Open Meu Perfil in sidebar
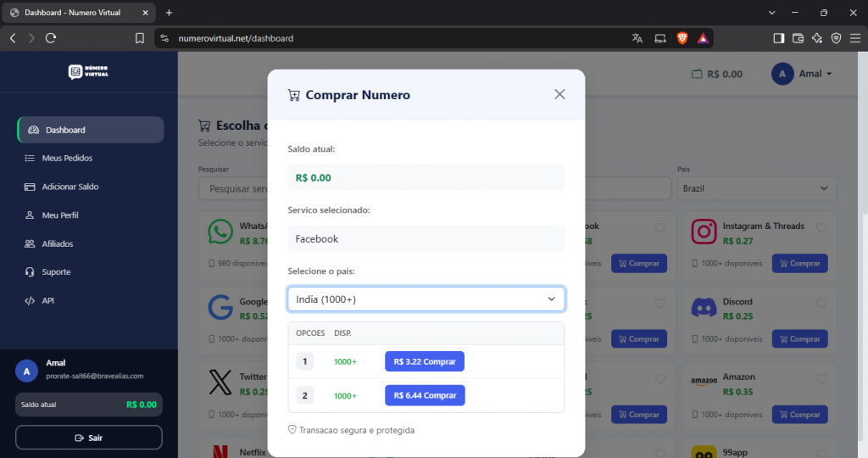868x458 pixels. [x=52, y=215]
